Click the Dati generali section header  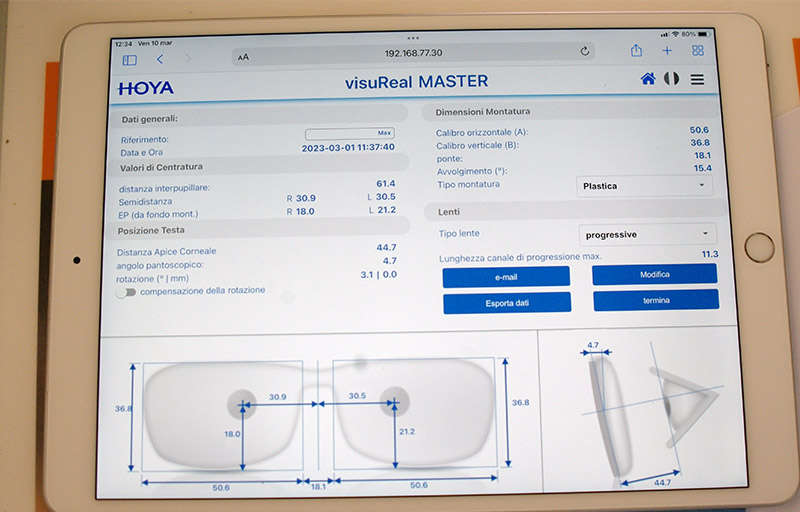click(x=260, y=118)
